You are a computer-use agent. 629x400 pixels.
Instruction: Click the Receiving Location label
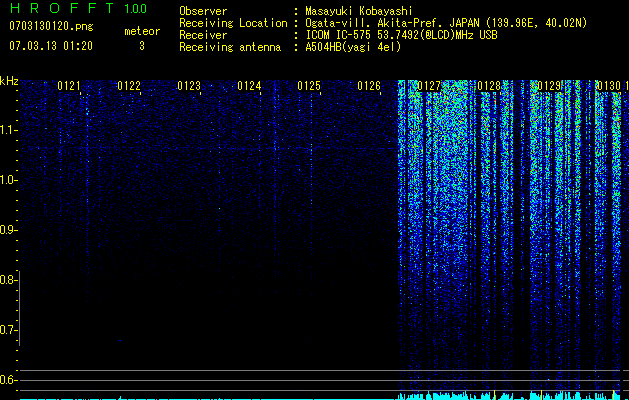pos(233,23)
